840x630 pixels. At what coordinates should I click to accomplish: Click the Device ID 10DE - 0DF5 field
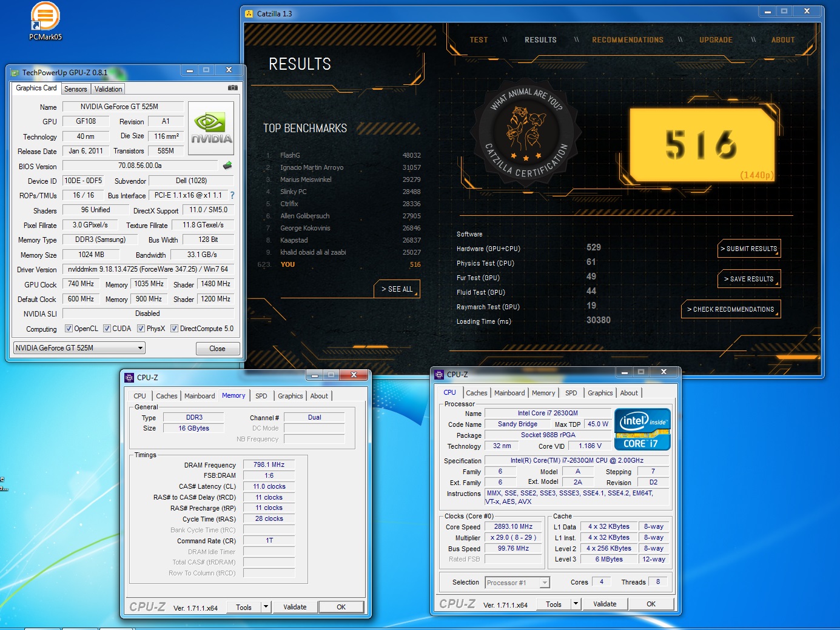(83, 181)
